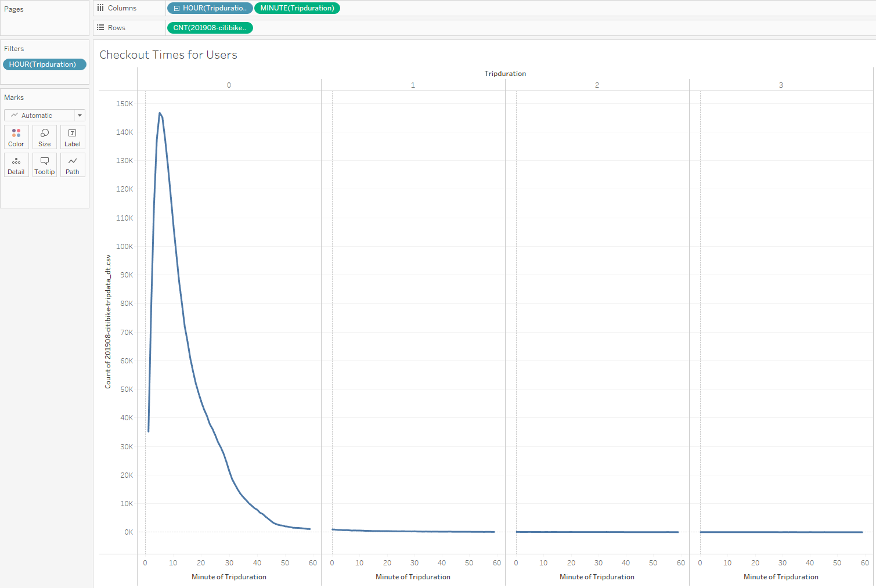Click the Rows shelf list icon

(101, 27)
